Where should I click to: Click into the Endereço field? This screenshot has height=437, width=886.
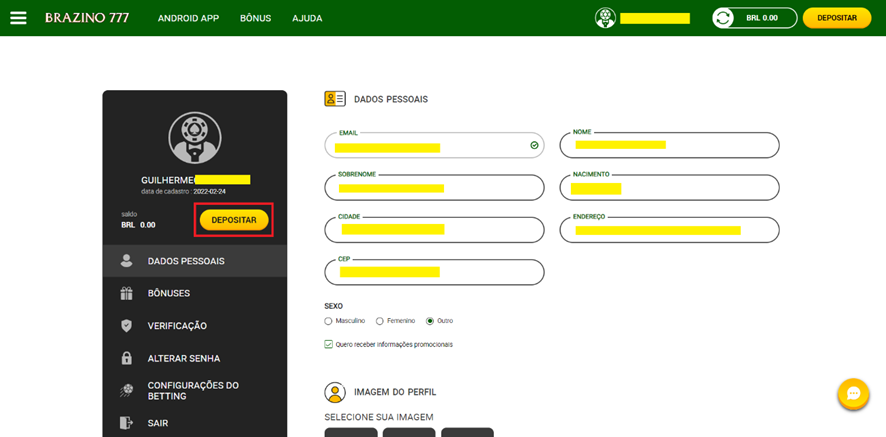point(670,230)
